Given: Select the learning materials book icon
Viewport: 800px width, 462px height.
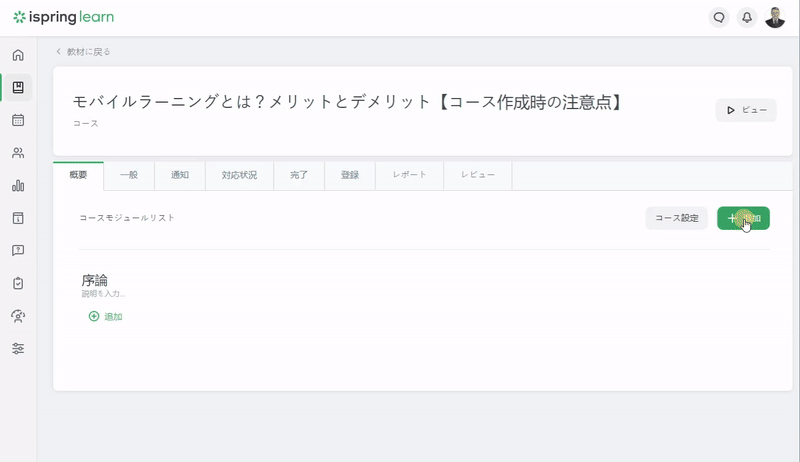Looking at the screenshot, I should (x=18, y=87).
